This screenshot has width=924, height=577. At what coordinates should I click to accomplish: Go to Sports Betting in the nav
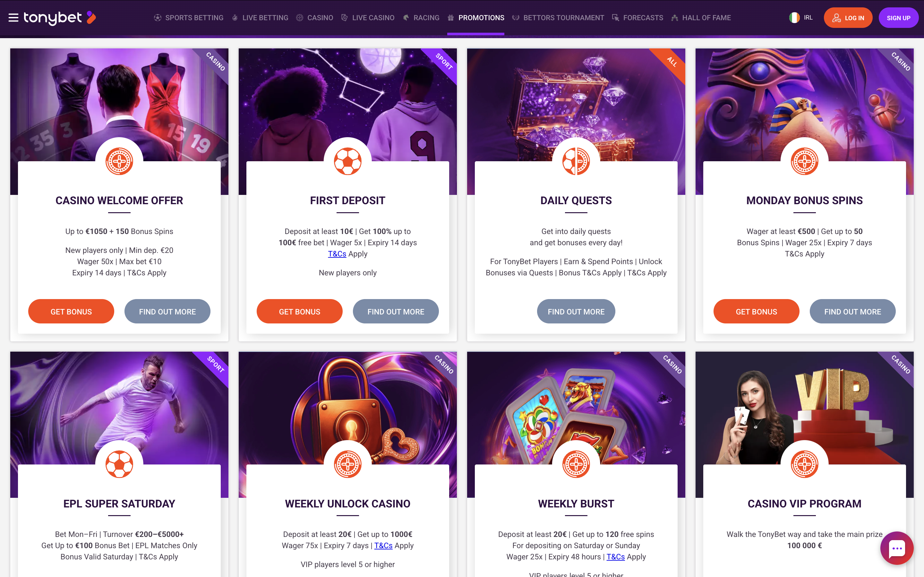[189, 18]
